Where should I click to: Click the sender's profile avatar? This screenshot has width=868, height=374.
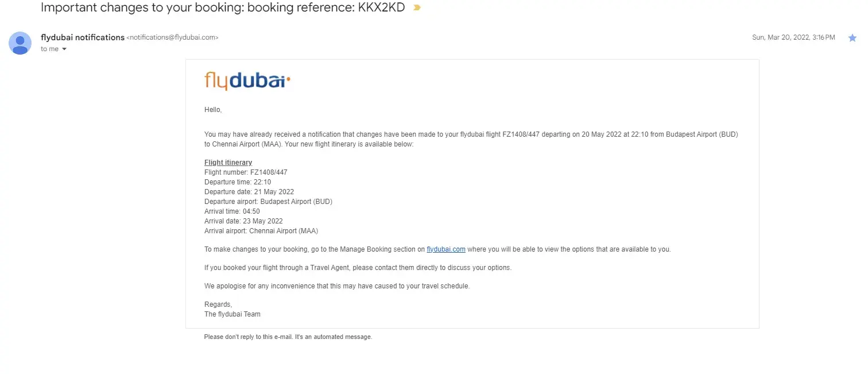coord(20,43)
